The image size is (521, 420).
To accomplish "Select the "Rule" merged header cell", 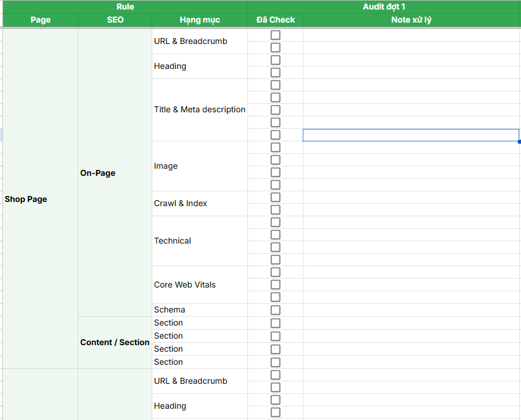I will click(125, 7).
